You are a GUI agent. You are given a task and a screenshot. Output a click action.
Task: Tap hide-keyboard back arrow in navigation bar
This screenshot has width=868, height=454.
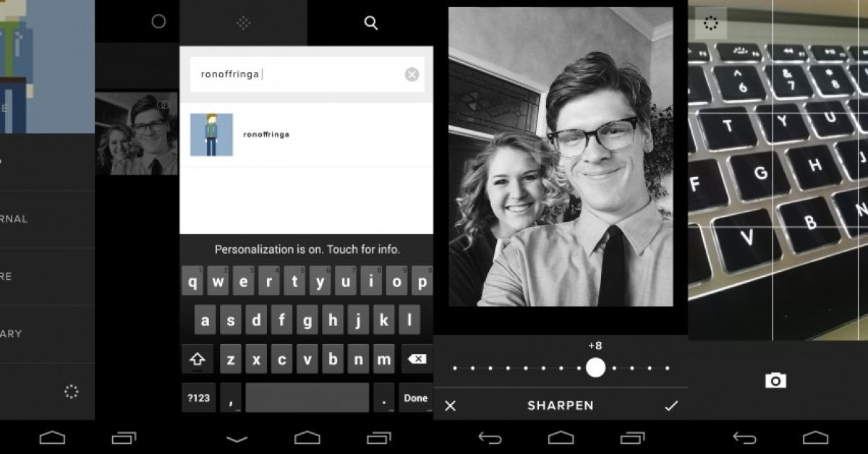[237, 437]
